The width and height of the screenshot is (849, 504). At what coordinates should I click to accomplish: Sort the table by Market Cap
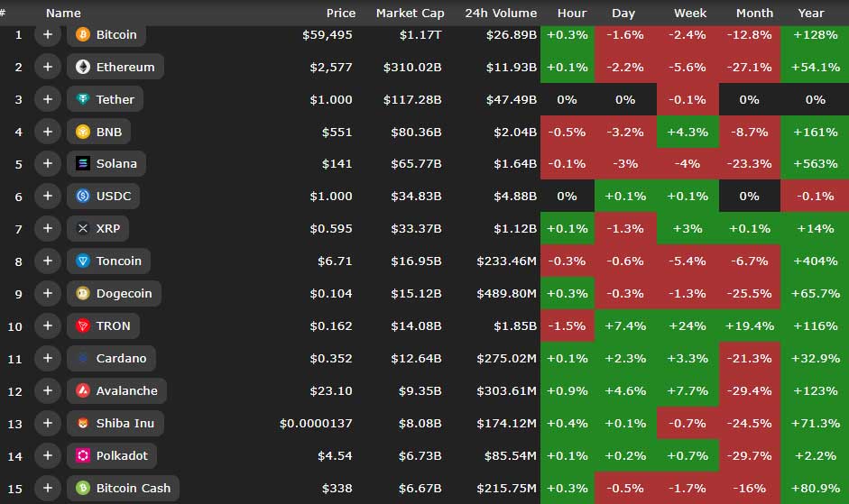(409, 13)
